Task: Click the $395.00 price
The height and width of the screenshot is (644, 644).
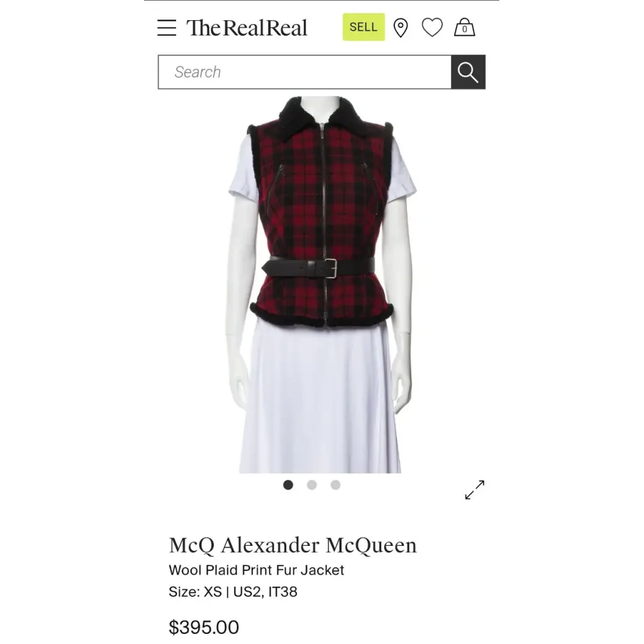Action: tap(204, 627)
